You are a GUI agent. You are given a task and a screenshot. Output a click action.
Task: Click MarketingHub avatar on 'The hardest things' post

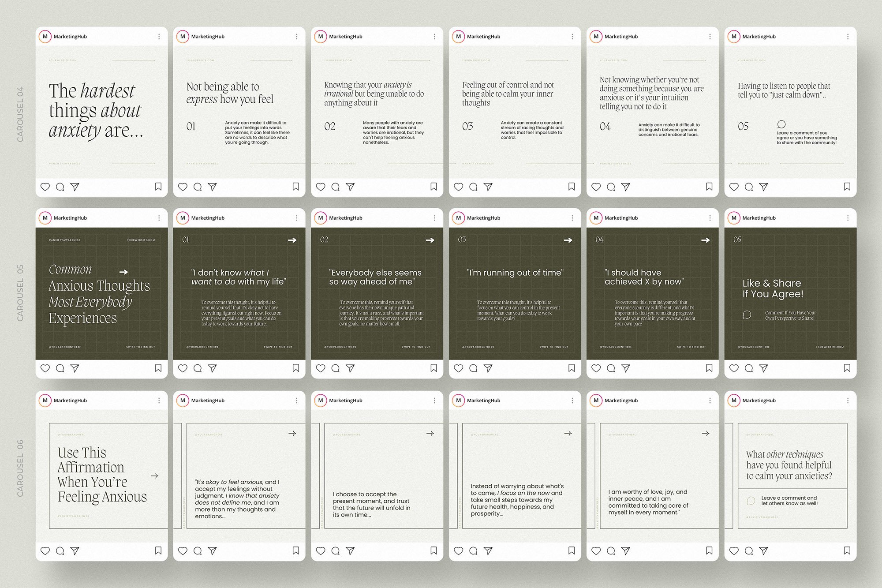click(x=45, y=37)
